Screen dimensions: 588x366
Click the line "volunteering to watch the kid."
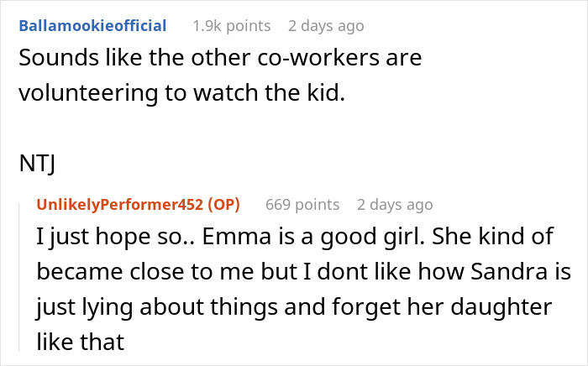181,94
